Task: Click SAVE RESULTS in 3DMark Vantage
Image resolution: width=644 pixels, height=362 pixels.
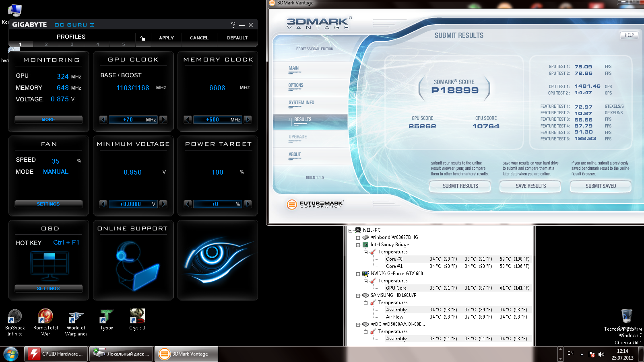Action: pos(530,186)
